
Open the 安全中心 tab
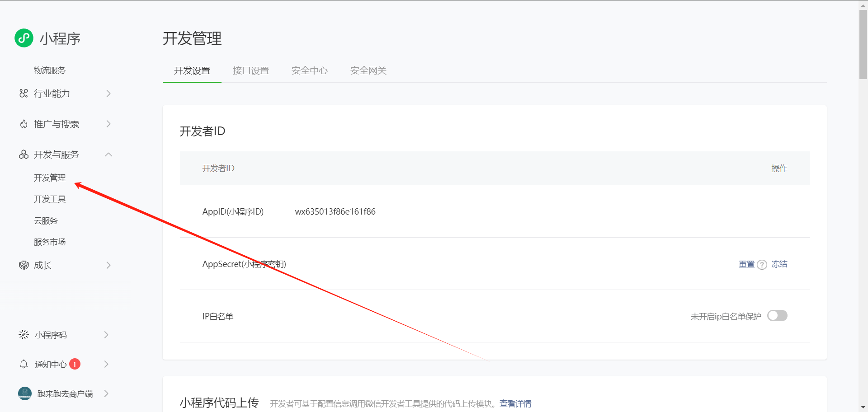[x=309, y=70]
